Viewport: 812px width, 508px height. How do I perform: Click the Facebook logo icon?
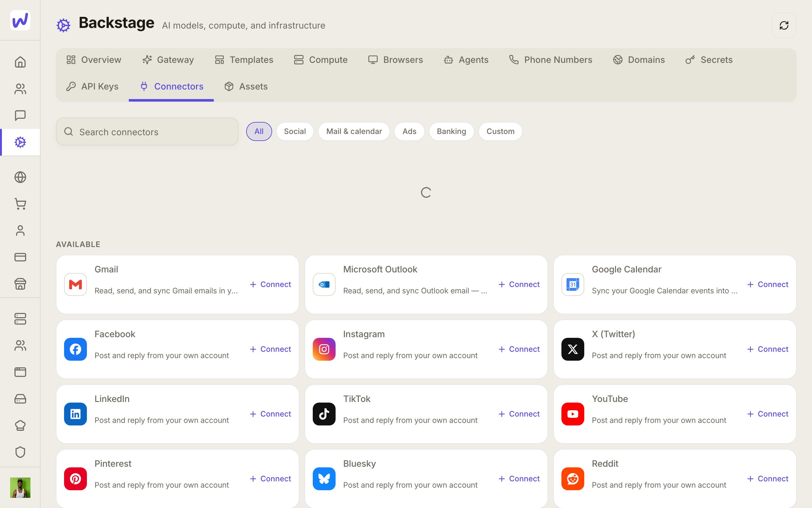point(75,350)
